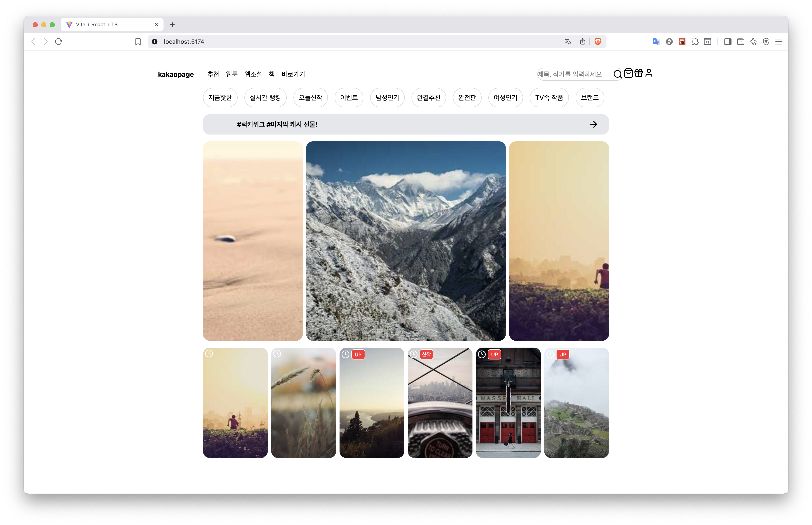Focus the title and author search field
The image size is (812, 525).
pyautogui.click(x=573, y=74)
